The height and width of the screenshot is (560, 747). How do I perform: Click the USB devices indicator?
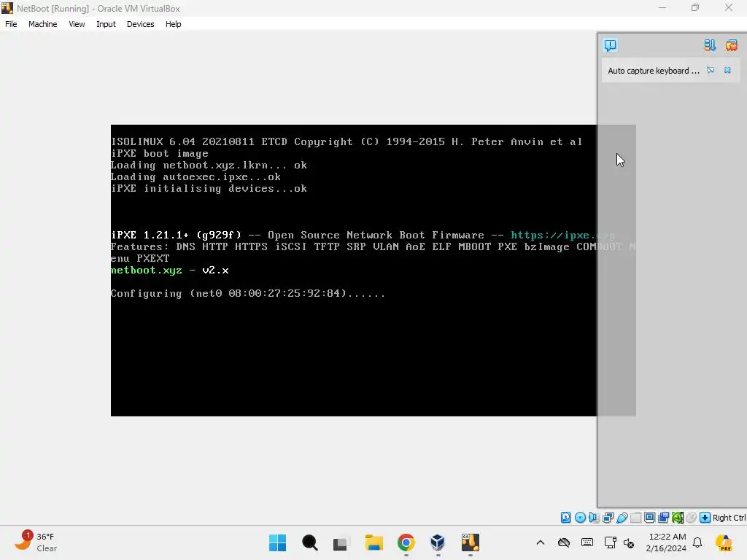point(622,518)
